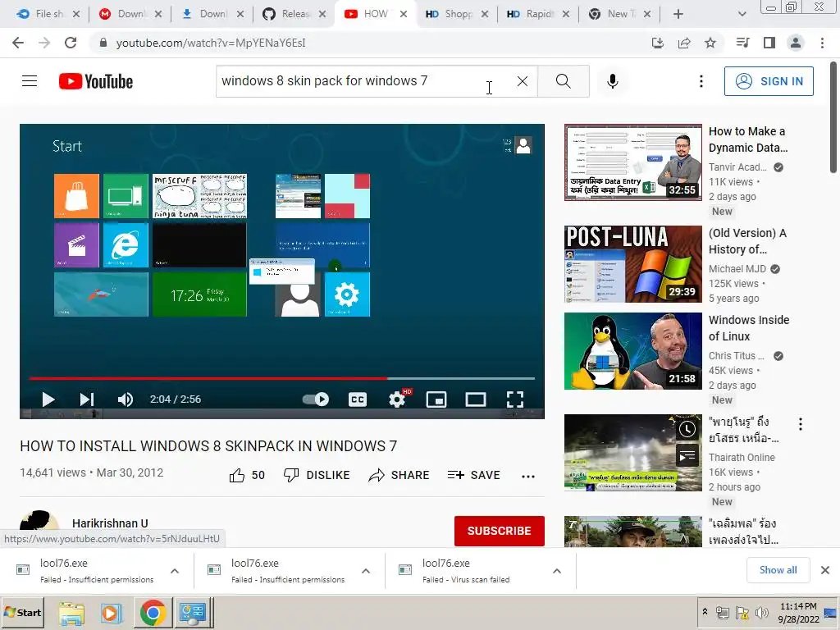
Task: Click the Windows Inside of Linux title
Action: tap(749, 328)
